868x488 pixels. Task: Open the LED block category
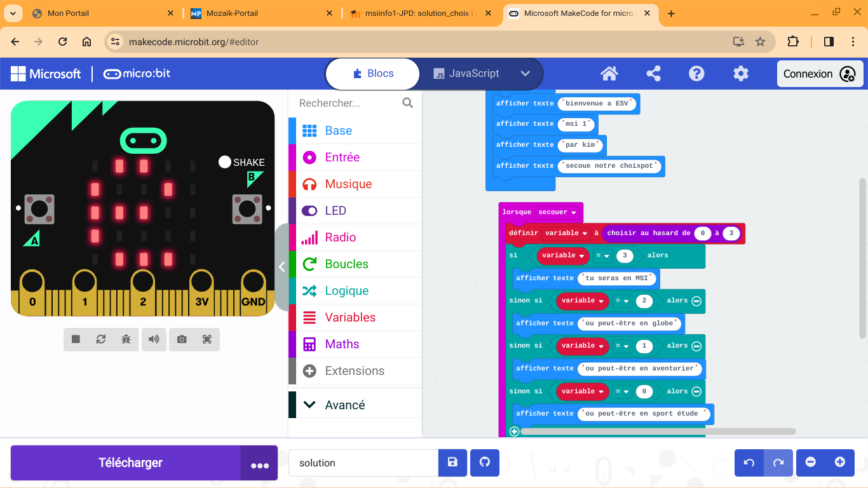(355, 210)
